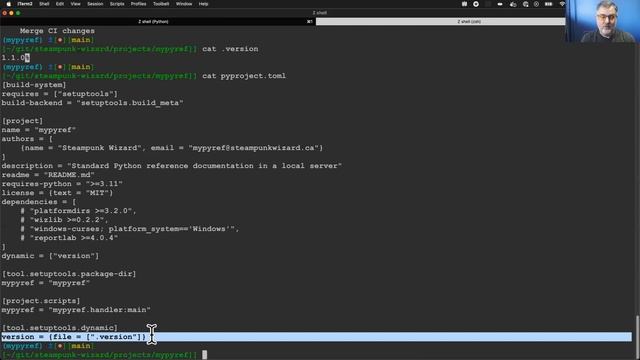Open the Session menu
The image size is (640, 360).
(x=95, y=4)
